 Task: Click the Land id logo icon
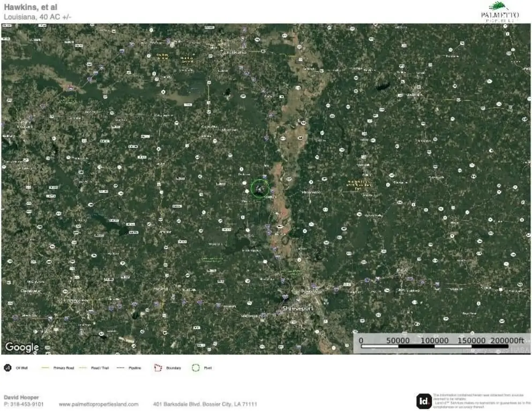(424, 401)
